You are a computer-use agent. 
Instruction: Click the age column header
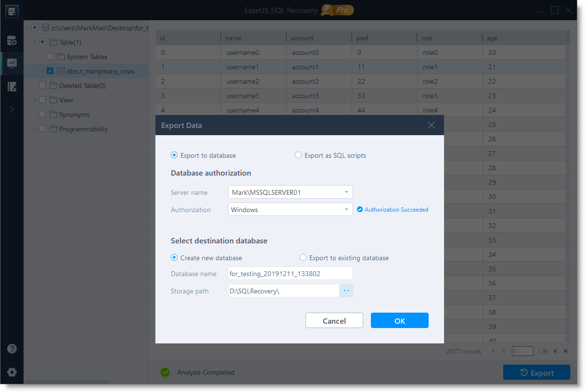tap(524, 38)
